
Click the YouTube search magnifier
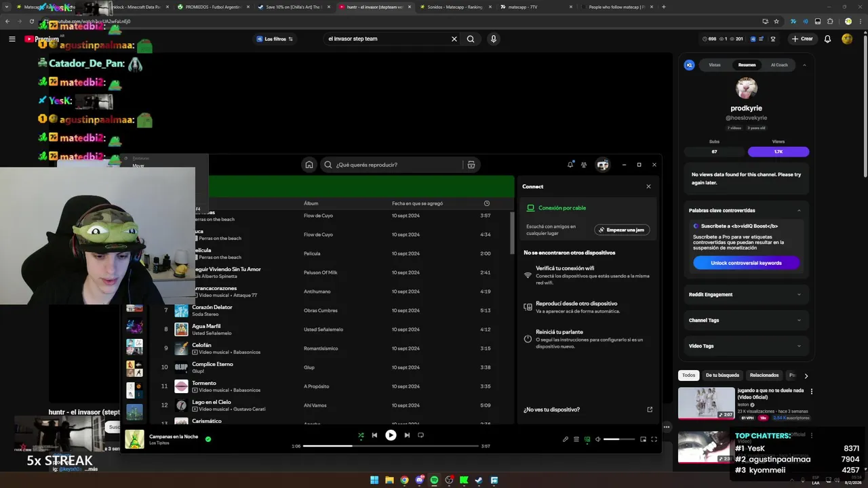[471, 39]
